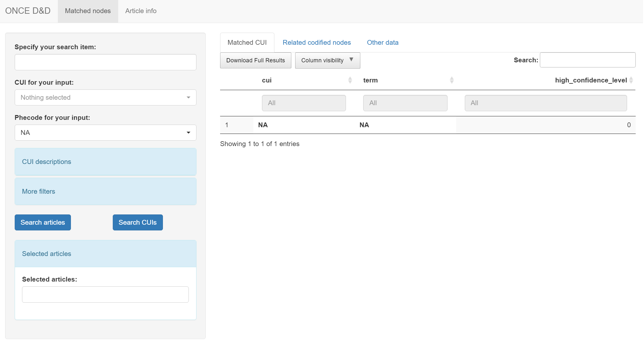Click Download Full Results button
This screenshot has height=349, width=644.
255,60
